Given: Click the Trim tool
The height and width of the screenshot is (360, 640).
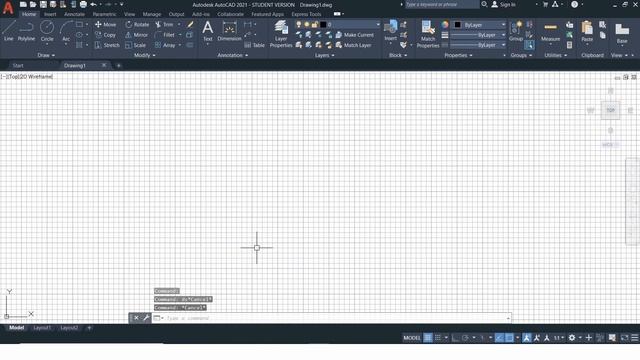Looking at the screenshot, I should click(x=164, y=24).
